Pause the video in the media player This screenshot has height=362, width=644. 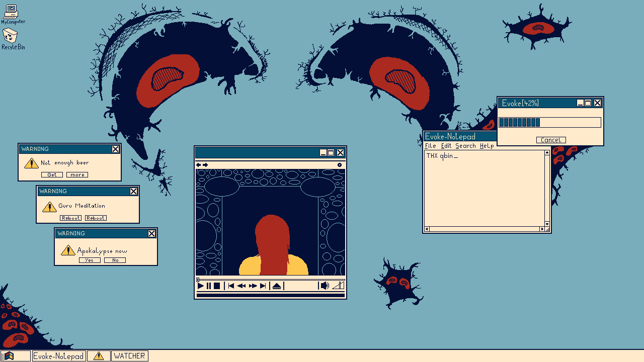[x=209, y=286]
